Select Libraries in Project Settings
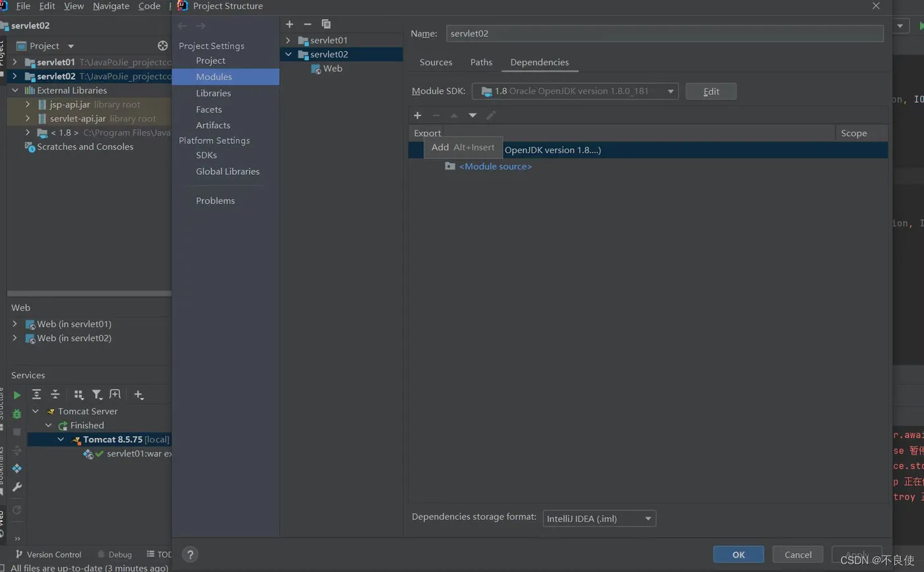Screen dimensions: 924x572 click(213, 93)
